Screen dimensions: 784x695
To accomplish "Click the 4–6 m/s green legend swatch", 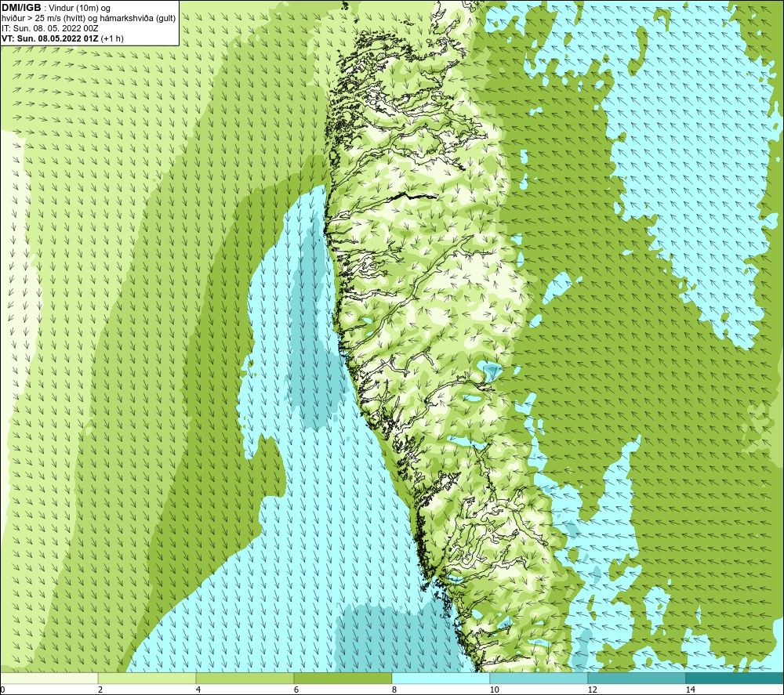I will pos(245,678).
